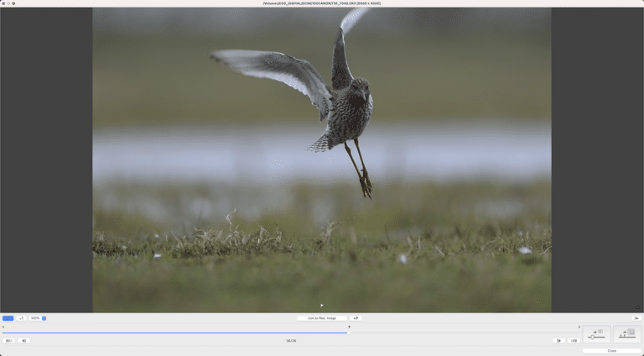The width and height of the screenshot is (644, 356).
Task: Click the extract frame range button
Action: [x=626, y=334]
